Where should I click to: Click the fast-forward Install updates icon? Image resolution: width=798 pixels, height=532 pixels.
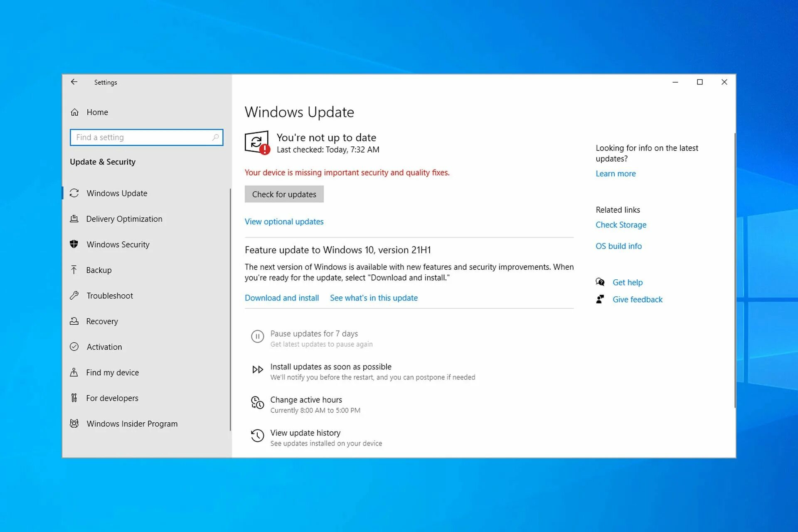point(257,369)
